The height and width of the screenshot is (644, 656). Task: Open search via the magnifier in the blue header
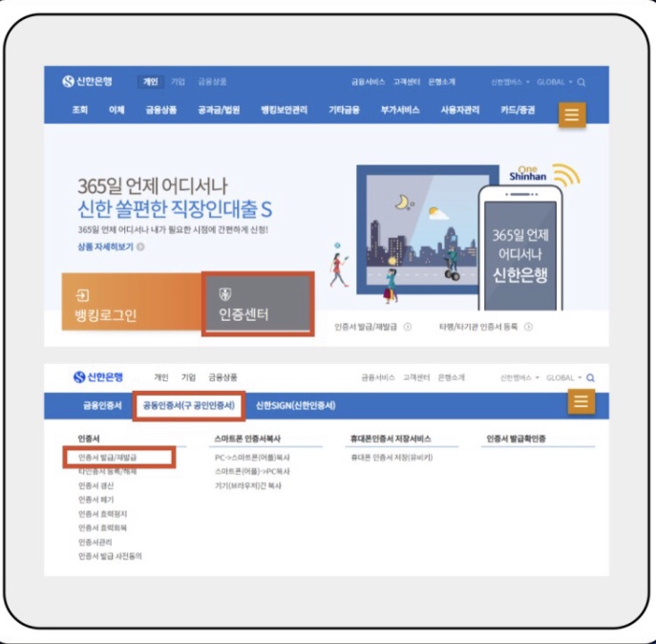tap(582, 82)
